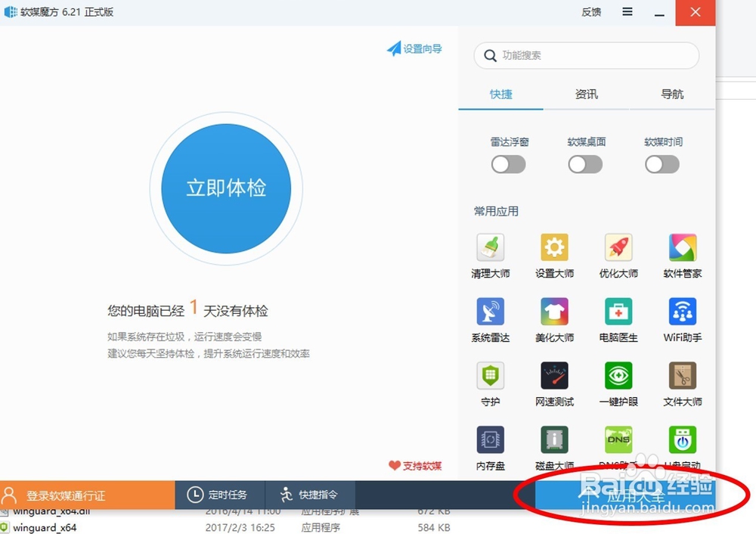Viewport: 756px width, 534px height.
Task: Open 软件管家 software manager
Action: 681,253
